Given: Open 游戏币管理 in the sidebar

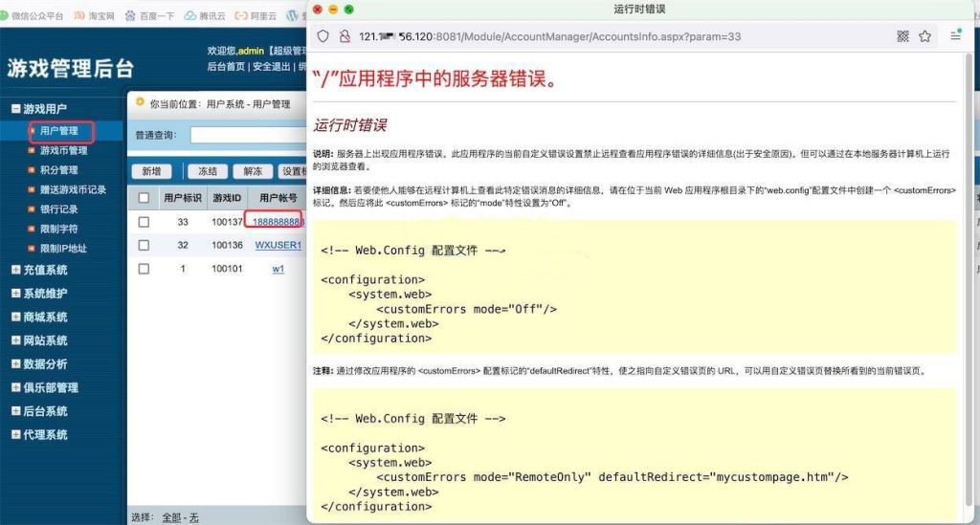Looking at the screenshot, I should (x=63, y=150).
